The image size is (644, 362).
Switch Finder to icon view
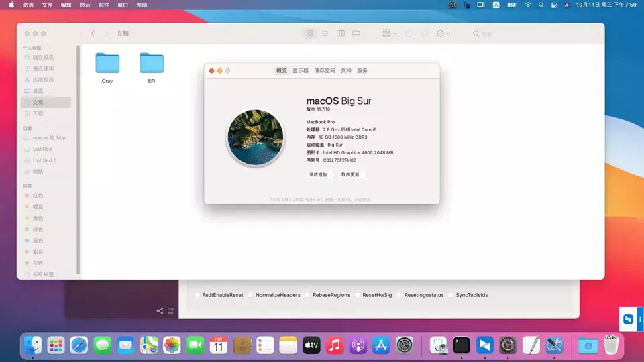(x=310, y=34)
